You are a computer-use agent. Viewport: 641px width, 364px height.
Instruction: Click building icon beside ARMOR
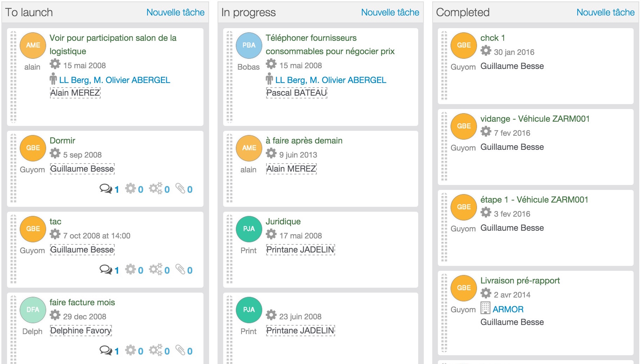(485, 308)
